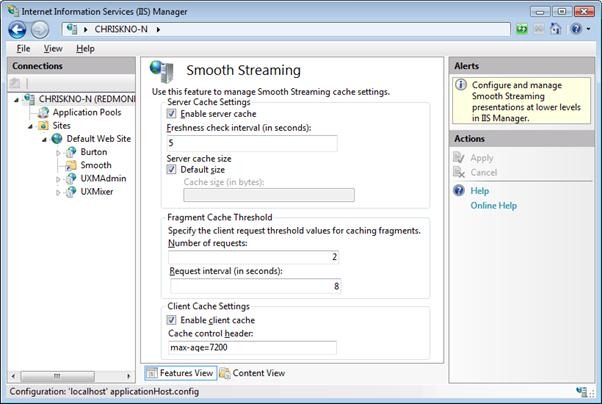Click the Features View tab icon
Screen dimensions: 602x404
tap(152, 373)
